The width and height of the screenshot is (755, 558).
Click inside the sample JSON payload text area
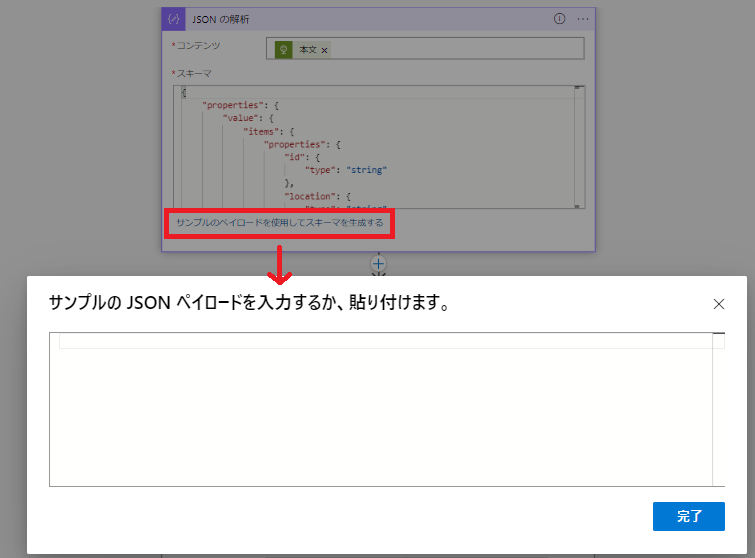[x=380, y=409]
